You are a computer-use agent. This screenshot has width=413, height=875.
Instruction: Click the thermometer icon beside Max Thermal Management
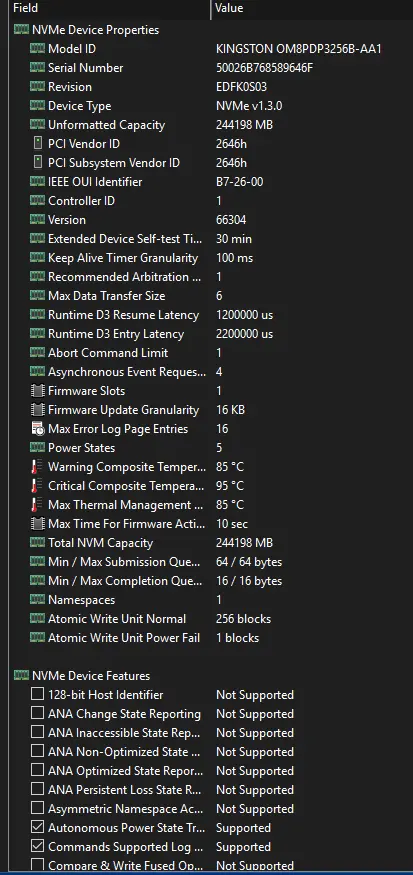click(37, 504)
